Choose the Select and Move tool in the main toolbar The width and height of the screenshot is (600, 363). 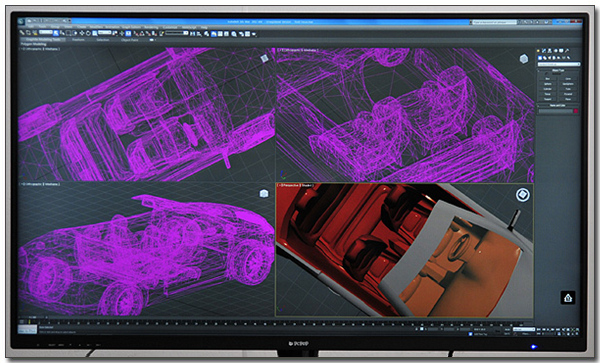coord(82,33)
